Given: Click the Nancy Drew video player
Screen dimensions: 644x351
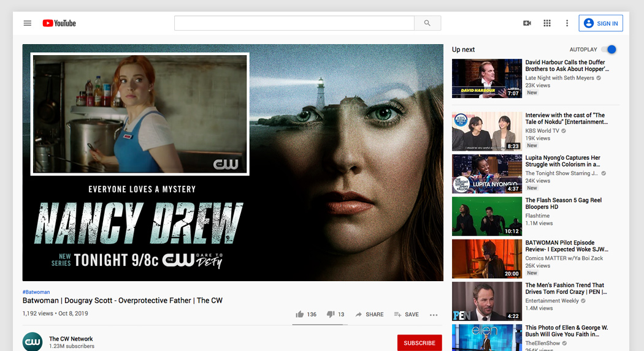Looking at the screenshot, I should 233,162.
